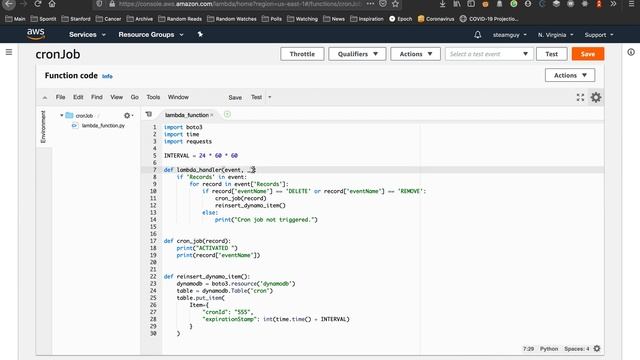Click Save in the editor toolbar
The image size is (640, 360).
coord(235,98)
